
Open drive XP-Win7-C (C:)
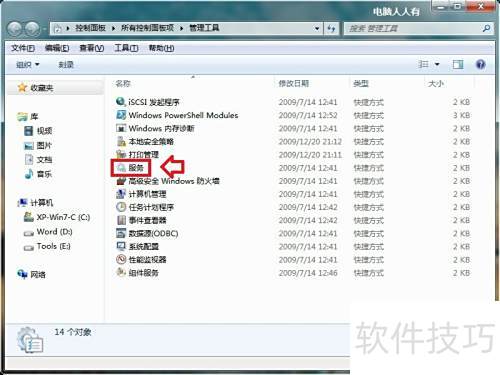coord(57,217)
